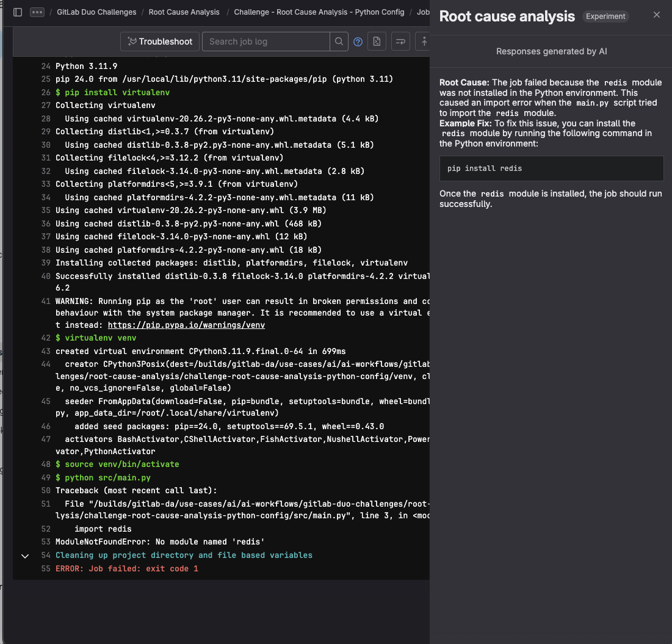
Task: Show the raw job log file
Action: tap(377, 42)
